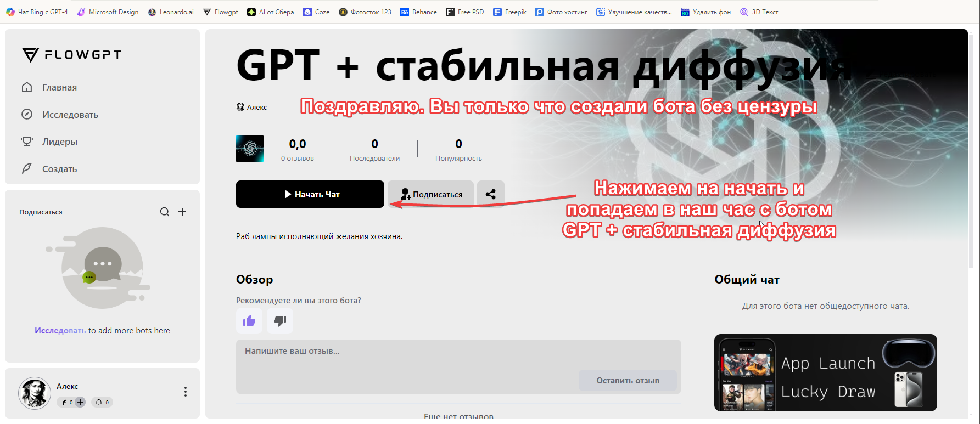The width and height of the screenshot is (980, 424).
Task: Open search in the sidebar chat panel
Action: coord(165,212)
